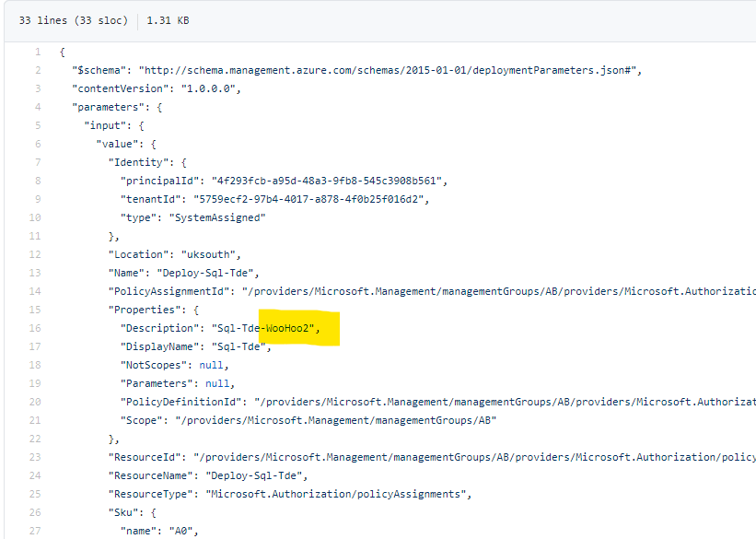
Task: Click line number 16 in the gutter
Action: [35, 329]
